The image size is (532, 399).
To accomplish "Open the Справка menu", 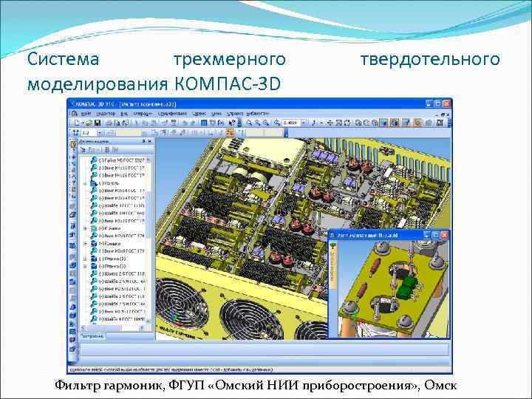I will point(235,114).
